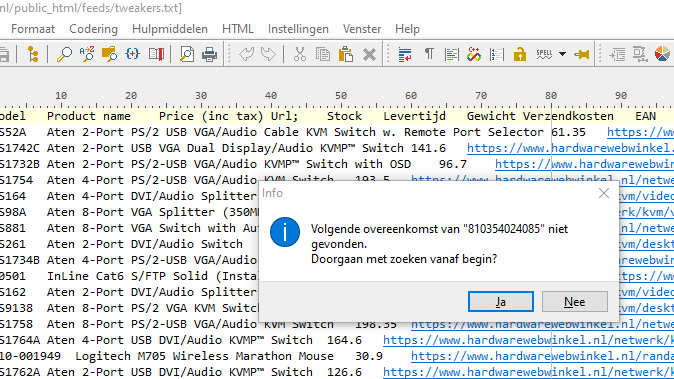Open the Formaat menu
The height and width of the screenshot is (379, 674).
pos(33,29)
